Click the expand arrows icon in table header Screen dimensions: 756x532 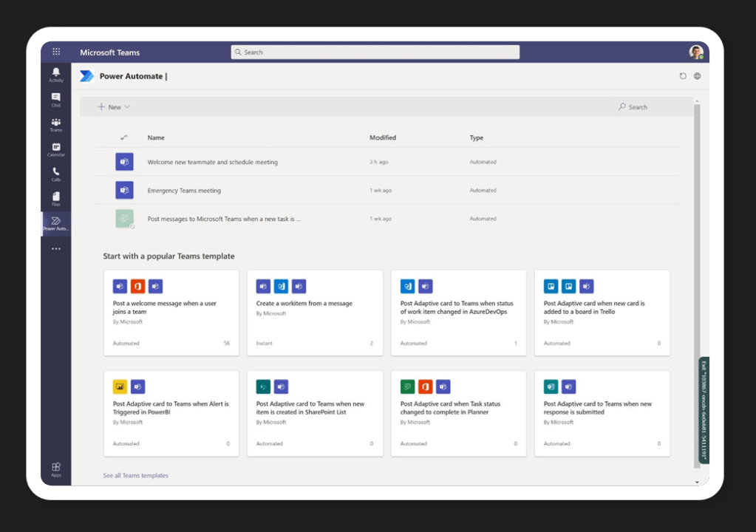(x=124, y=137)
